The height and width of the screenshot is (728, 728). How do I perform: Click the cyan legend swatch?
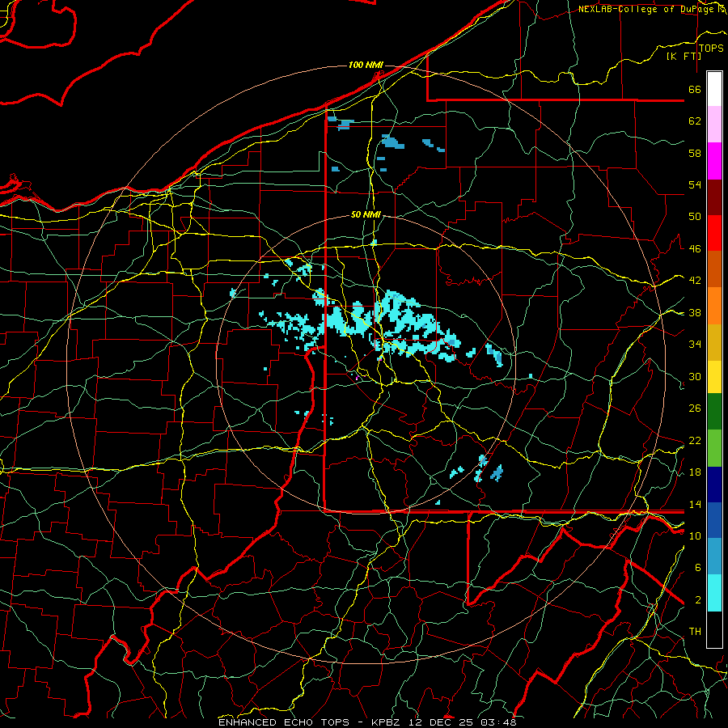(x=714, y=594)
